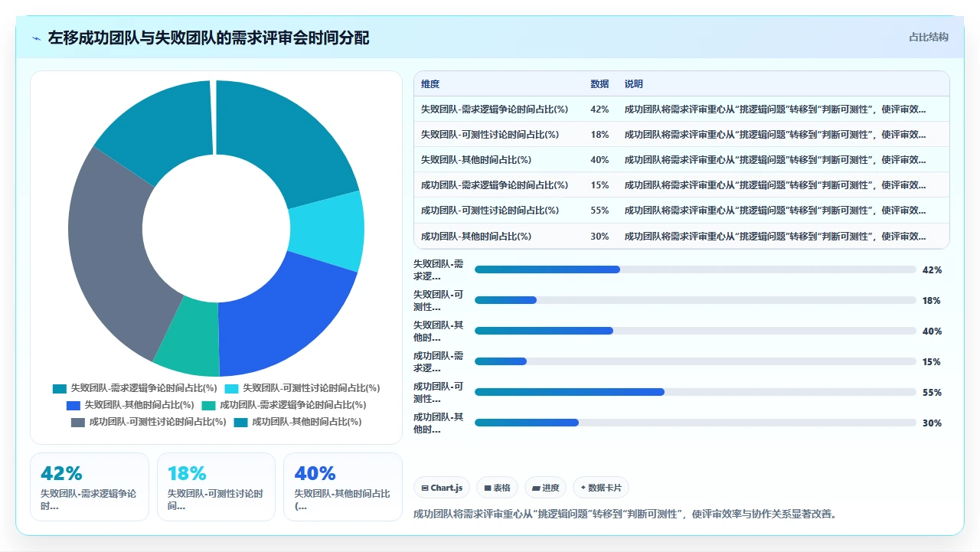Toggle the 成功团队-其他时间占比 legend swatch

(x=241, y=422)
